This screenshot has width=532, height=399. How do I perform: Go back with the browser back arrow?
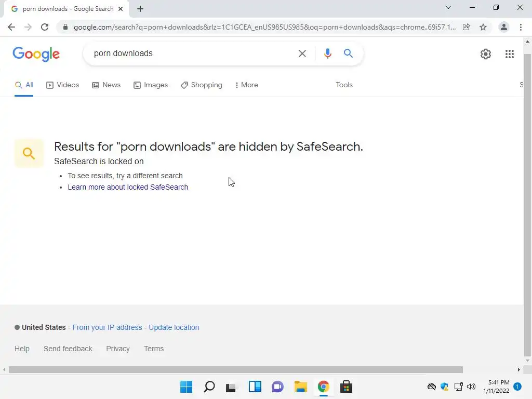11,27
